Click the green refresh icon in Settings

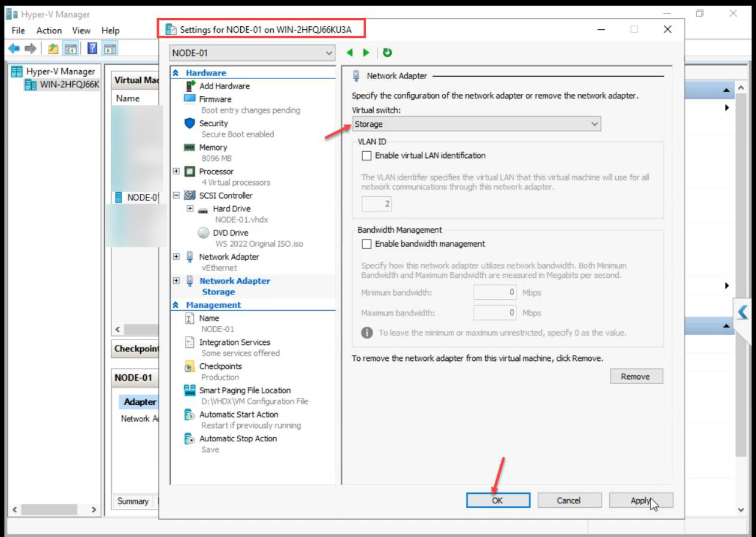tap(388, 53)
